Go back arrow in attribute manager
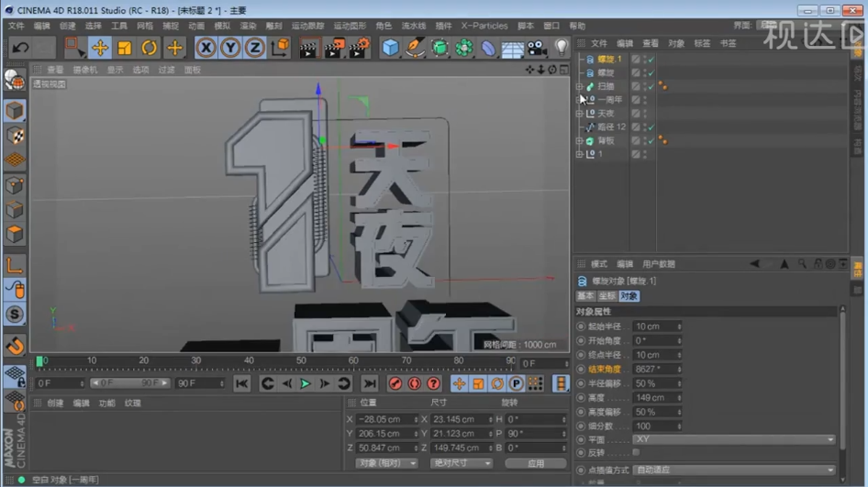The image size is (868, 487). point(754,264)
